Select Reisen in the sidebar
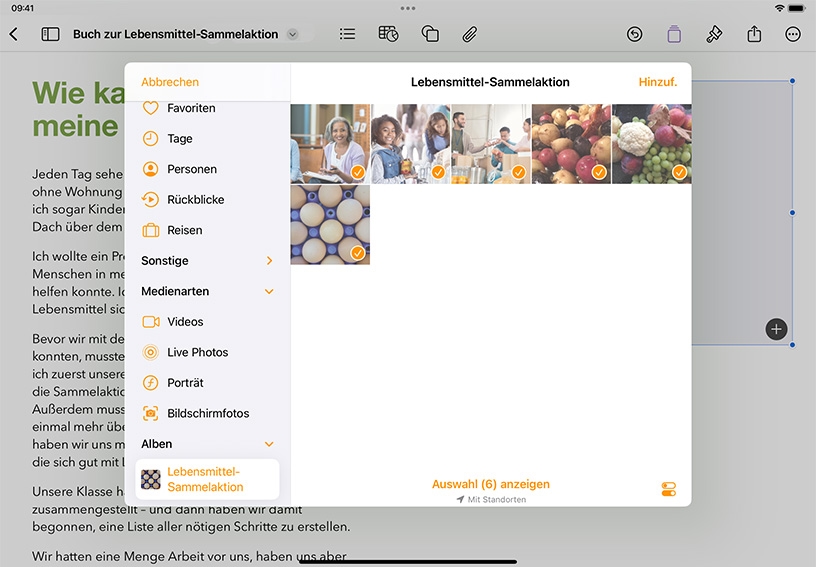Viewport: 816px width, 567px height. (x=207, y=230)
